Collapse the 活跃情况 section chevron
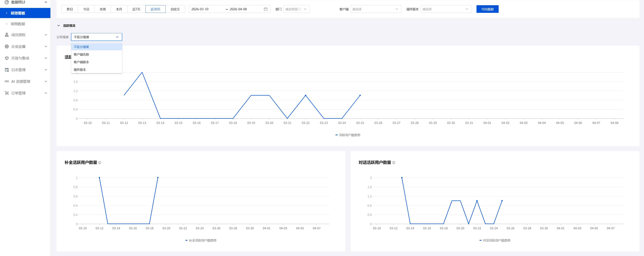The width and height of the screenshot is (644, 256). point(59,26)
